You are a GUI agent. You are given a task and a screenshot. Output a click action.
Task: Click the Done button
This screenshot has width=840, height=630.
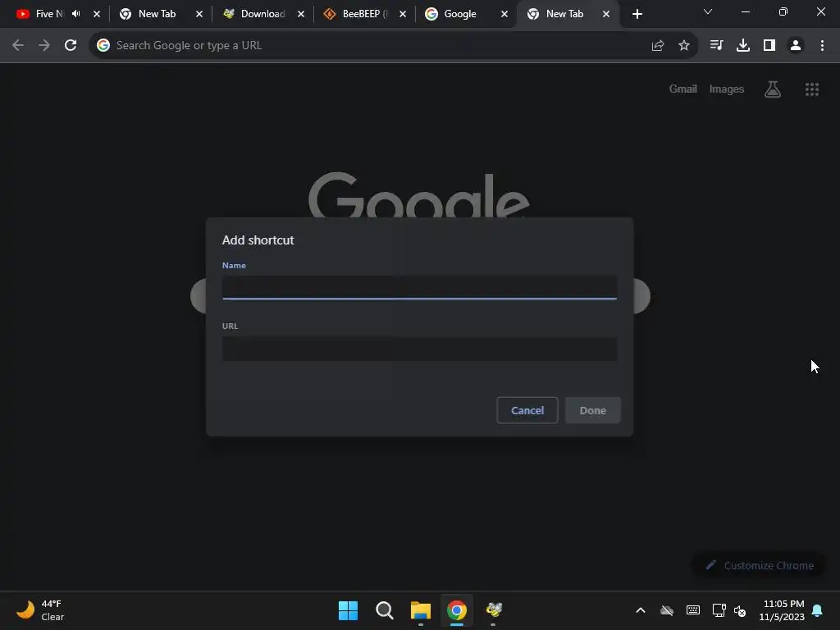point(592,410)
